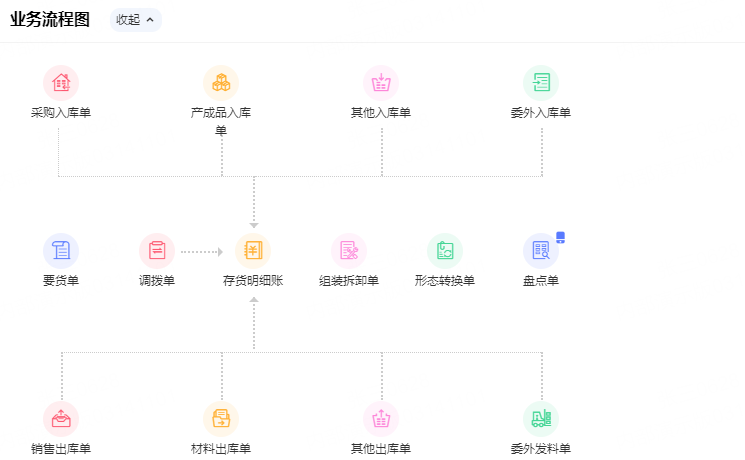
Task: Click the 形态转换单 label
Action: 445,281
